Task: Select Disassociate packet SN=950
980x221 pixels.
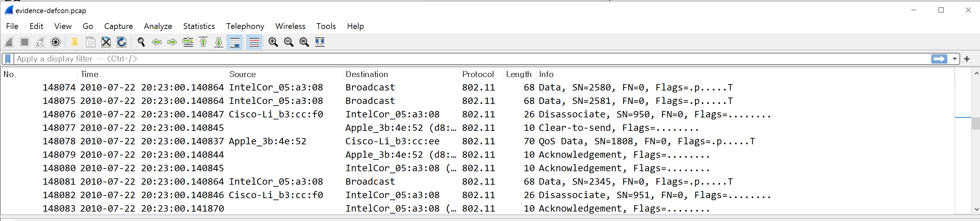Action: click(x=478, y=114)
